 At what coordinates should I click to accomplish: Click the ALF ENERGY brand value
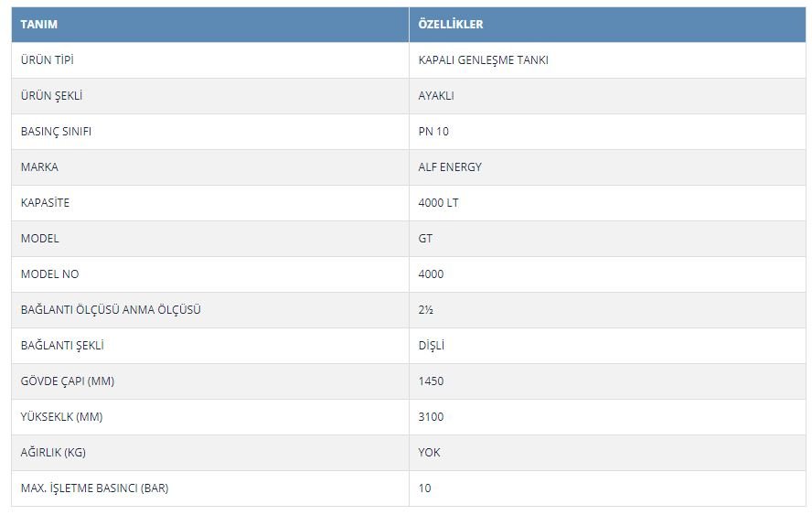(x=450, y=167)
